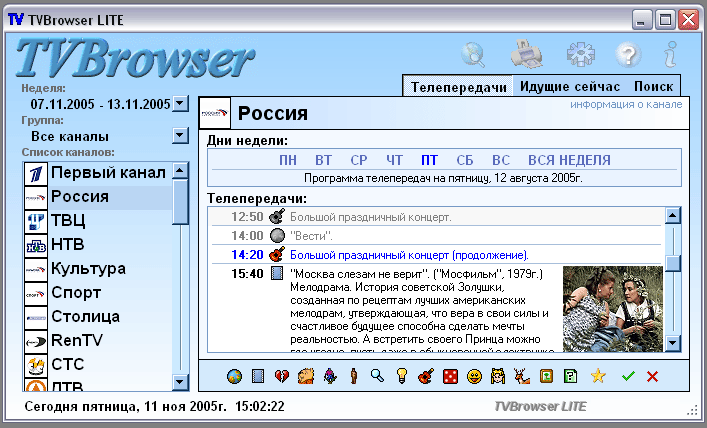
Task: Open the Группа 'Все каналы' dropdown
Action: (180, 135)
